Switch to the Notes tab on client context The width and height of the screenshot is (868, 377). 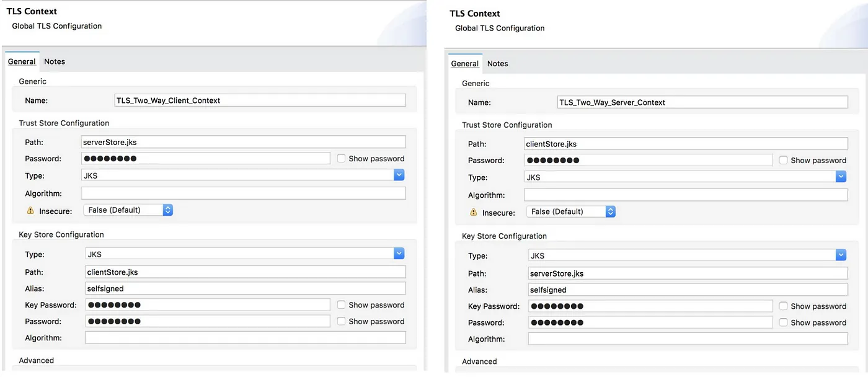pos(54,61)
